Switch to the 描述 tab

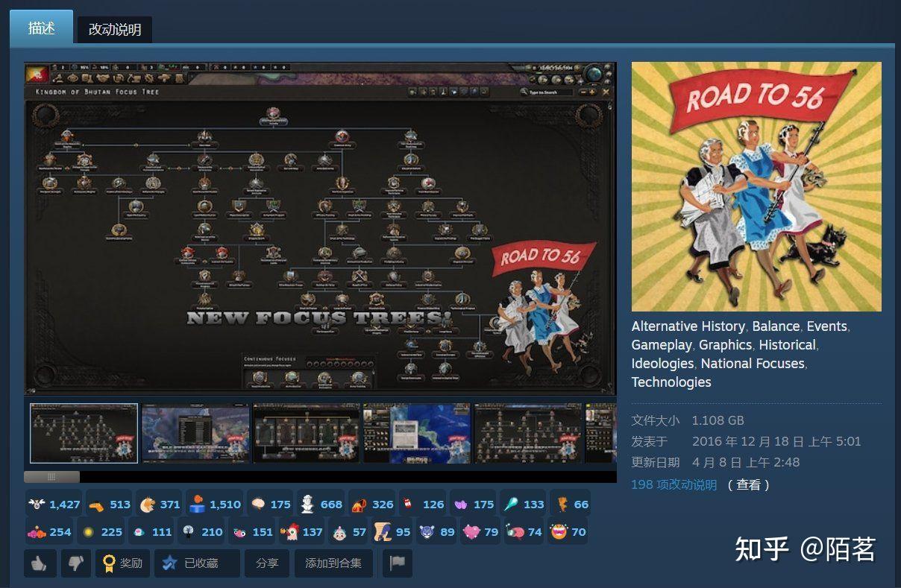click(x=42, y=28)
